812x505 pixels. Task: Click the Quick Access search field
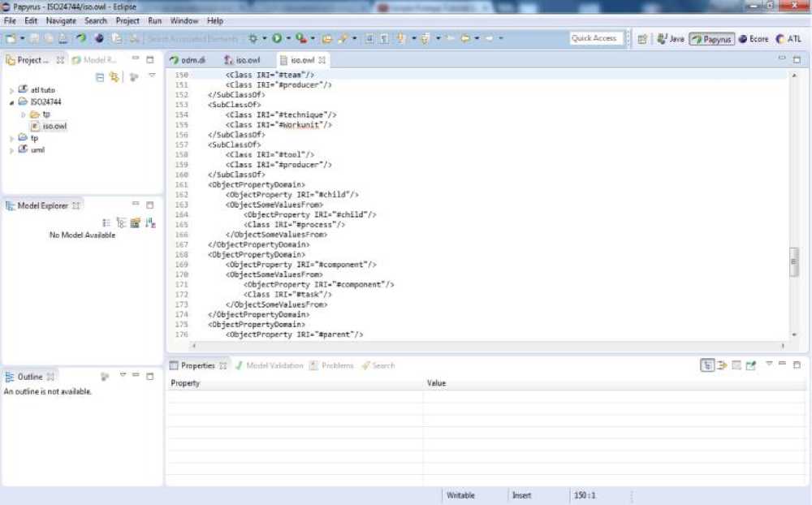pos(594,38)
